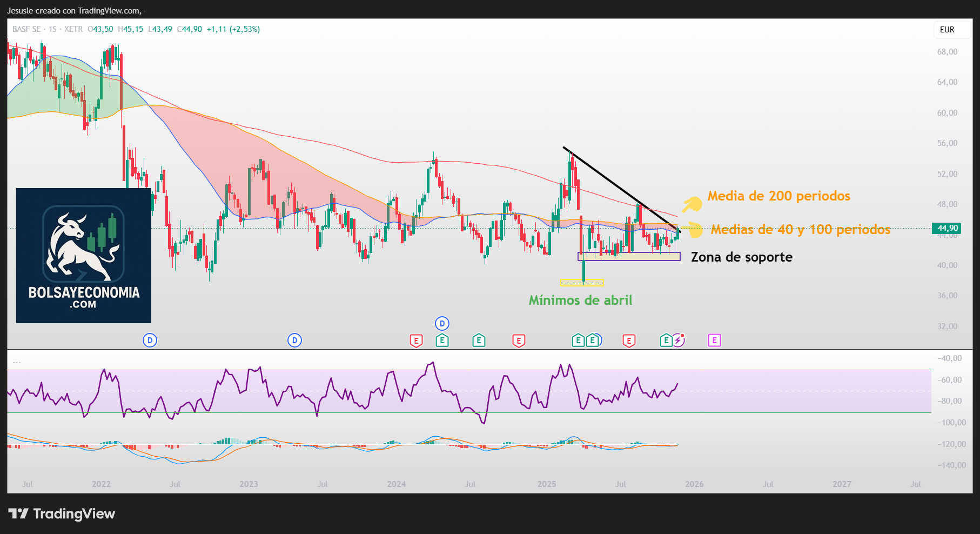Select the Zona de soporte text annotation

[x=741, y=257]
